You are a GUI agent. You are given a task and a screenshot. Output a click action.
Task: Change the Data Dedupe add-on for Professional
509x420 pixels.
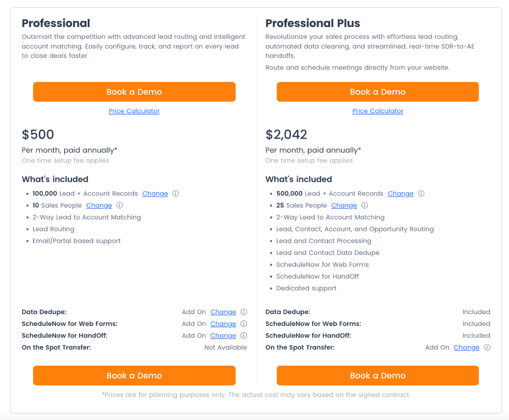pos(223,312)
